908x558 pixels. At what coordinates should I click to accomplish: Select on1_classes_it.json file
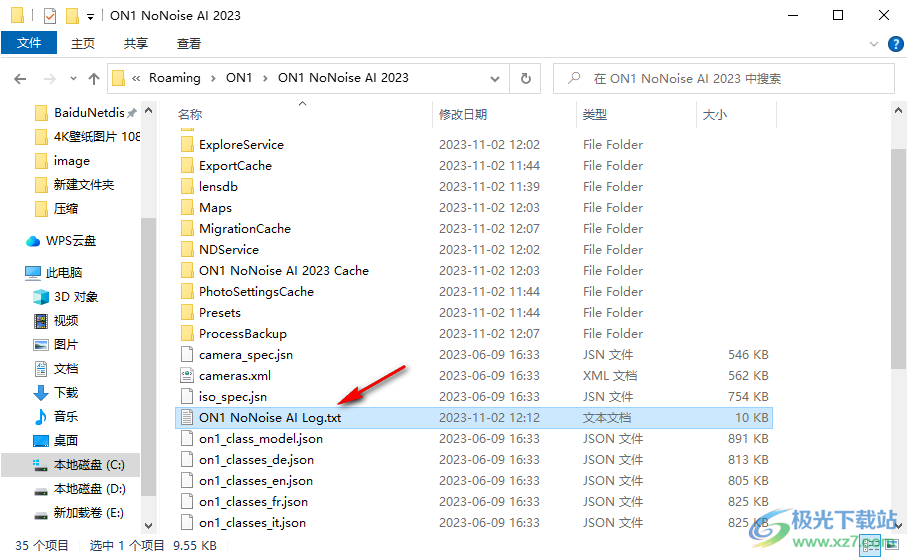(x=252, y=523)
